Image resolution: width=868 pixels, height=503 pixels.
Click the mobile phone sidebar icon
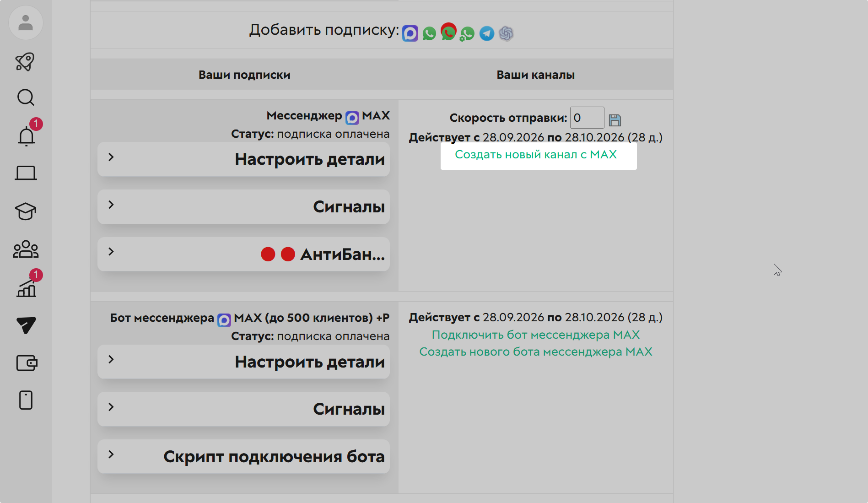coord(26,400)
